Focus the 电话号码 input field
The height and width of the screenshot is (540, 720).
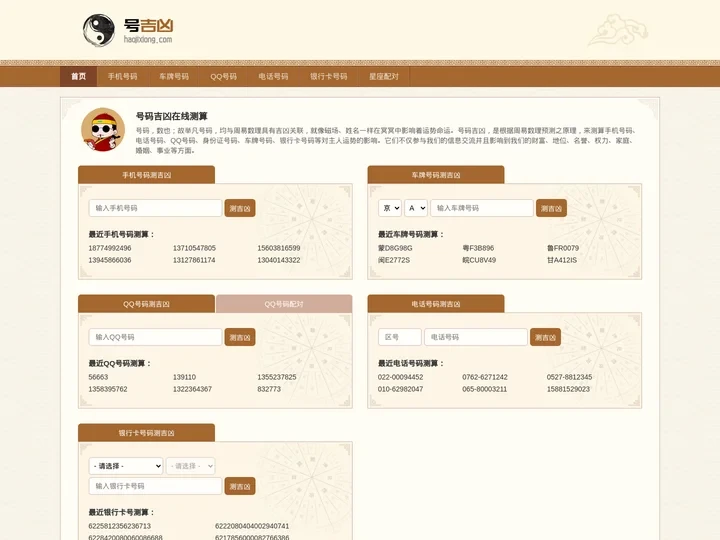click(x=476, y=337)
